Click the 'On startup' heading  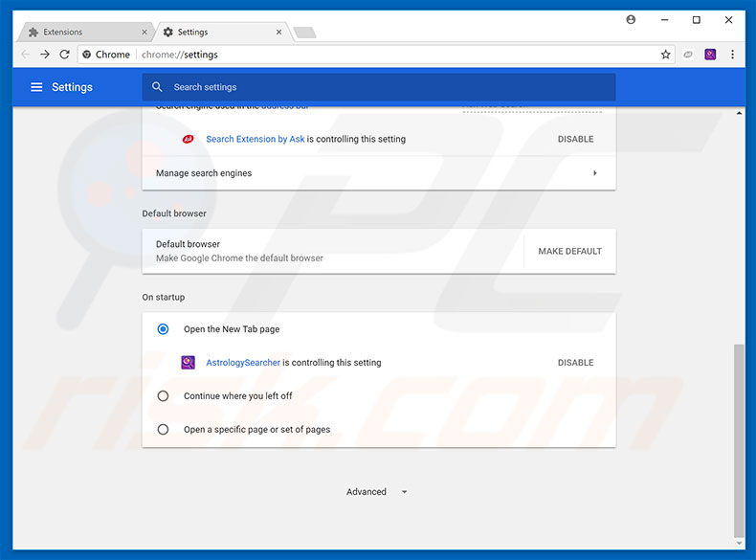click(x=164, y=297)
